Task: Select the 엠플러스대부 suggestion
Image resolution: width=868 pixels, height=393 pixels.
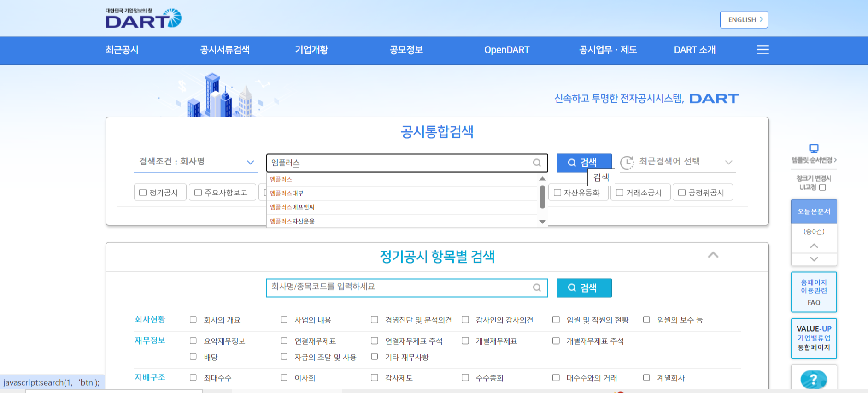Action: coord(402,194)
